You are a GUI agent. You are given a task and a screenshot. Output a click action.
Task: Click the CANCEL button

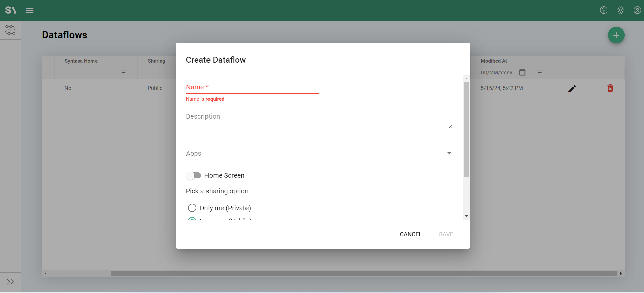coord(411,234)
